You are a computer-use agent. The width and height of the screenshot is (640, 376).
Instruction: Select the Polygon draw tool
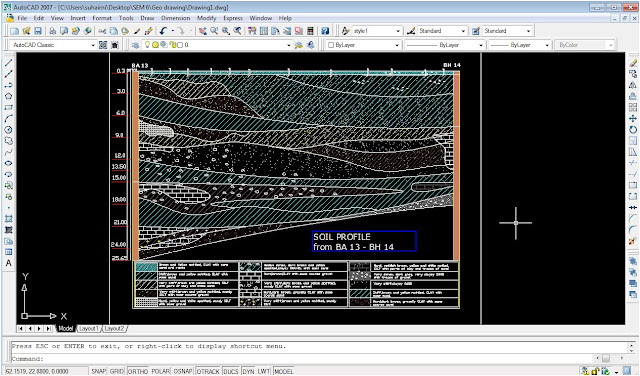click(x=8, y=96)
